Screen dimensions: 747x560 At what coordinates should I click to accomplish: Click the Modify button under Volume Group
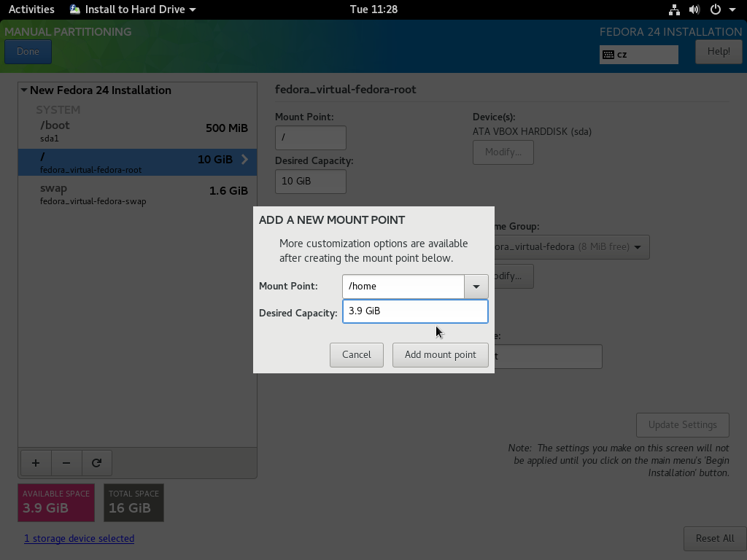pos(514,276)
